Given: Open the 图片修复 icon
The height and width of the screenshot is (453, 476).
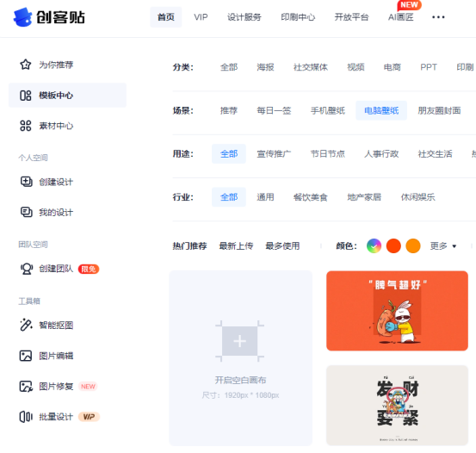Looking at the screenshot, I should coord(26,386).
